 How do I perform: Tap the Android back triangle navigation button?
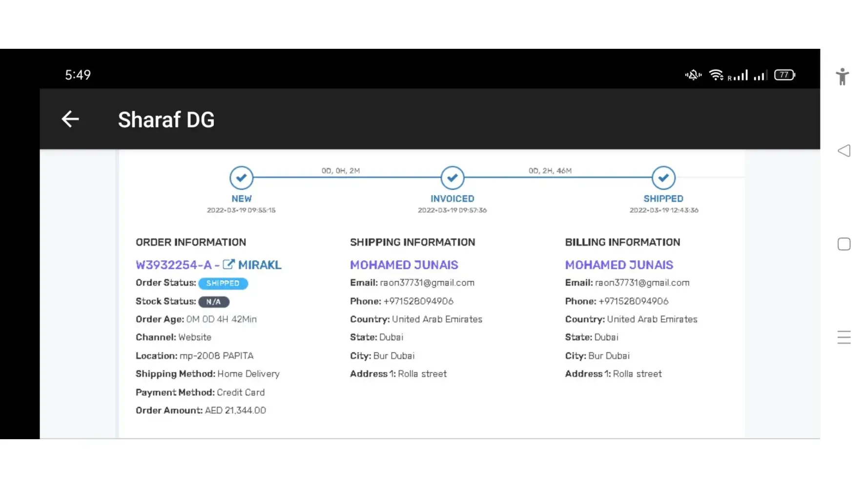point(844,151)
